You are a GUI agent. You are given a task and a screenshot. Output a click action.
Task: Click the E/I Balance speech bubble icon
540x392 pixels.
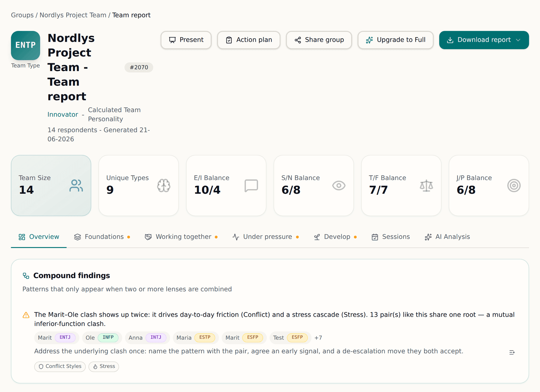click(251, 186)
